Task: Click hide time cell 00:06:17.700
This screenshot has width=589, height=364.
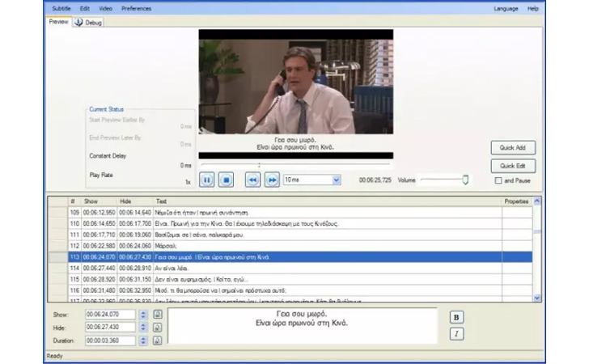Action: (x=135, y=223)
